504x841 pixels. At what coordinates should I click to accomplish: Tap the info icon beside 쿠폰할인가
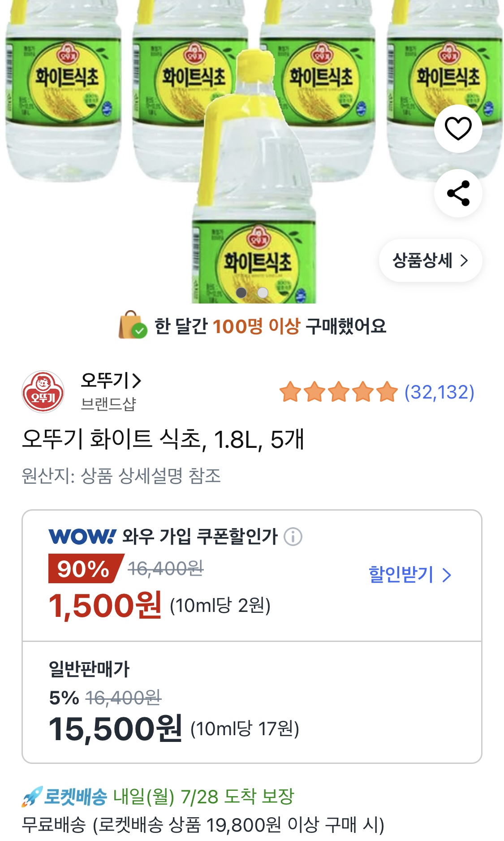pyautogui.click(x=293, y=537)
